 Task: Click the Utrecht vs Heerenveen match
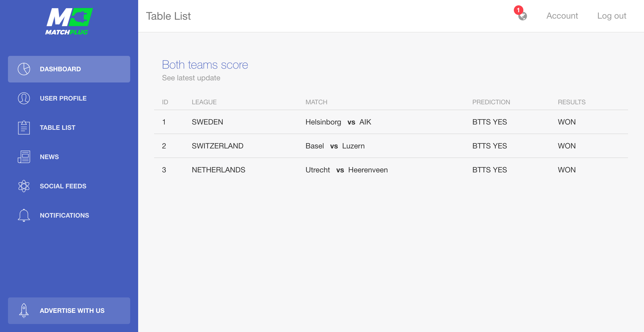tap(347, 170)
